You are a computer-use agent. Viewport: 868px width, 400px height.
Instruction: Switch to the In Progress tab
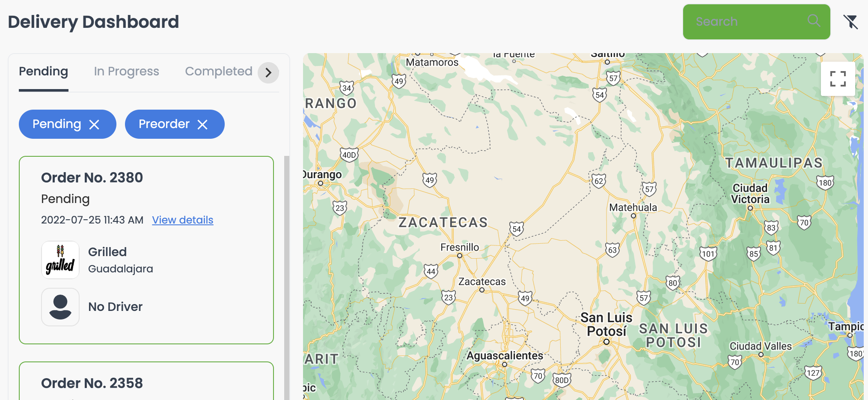(127, 72)
